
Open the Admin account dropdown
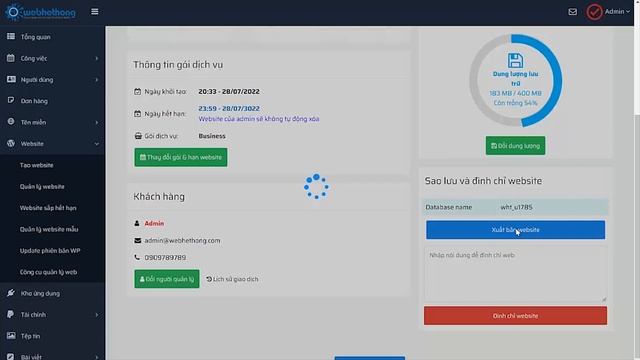[x=617, y=11]
